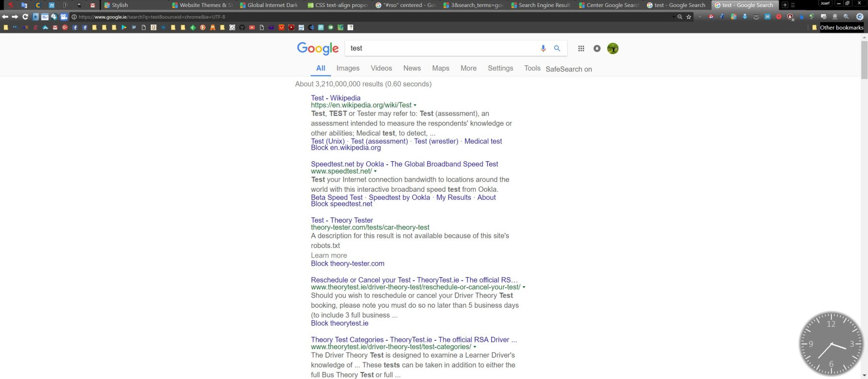This screenshot has height=379, width=868.
Task: Open the Test - Wikipedia result
Action: (336, 98)
